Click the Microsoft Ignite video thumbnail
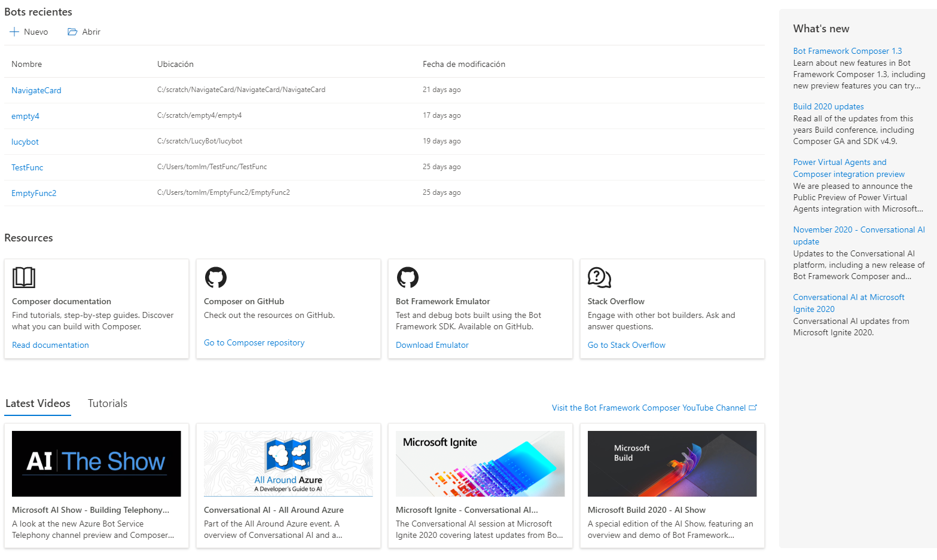The image size is (937, 560). pos(480,464)
